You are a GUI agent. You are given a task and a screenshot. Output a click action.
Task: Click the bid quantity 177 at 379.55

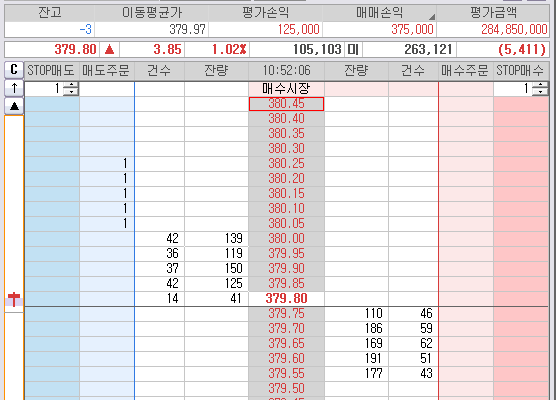356,373
